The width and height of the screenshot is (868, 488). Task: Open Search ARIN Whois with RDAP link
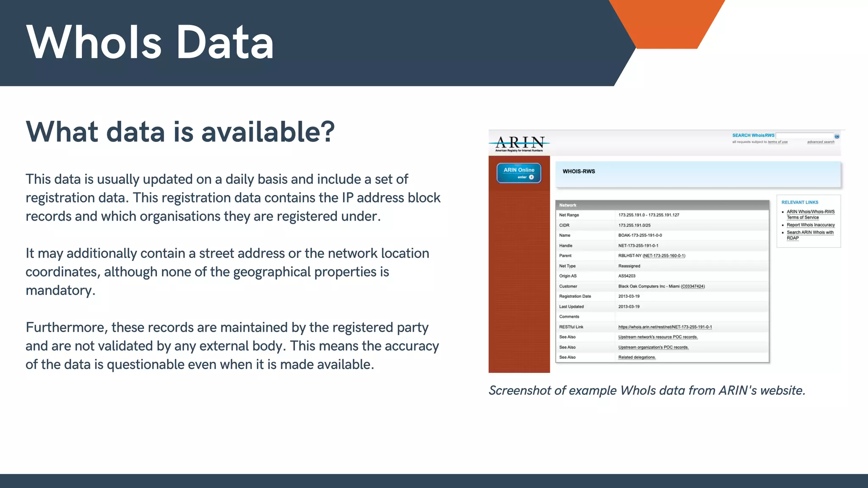810,235
